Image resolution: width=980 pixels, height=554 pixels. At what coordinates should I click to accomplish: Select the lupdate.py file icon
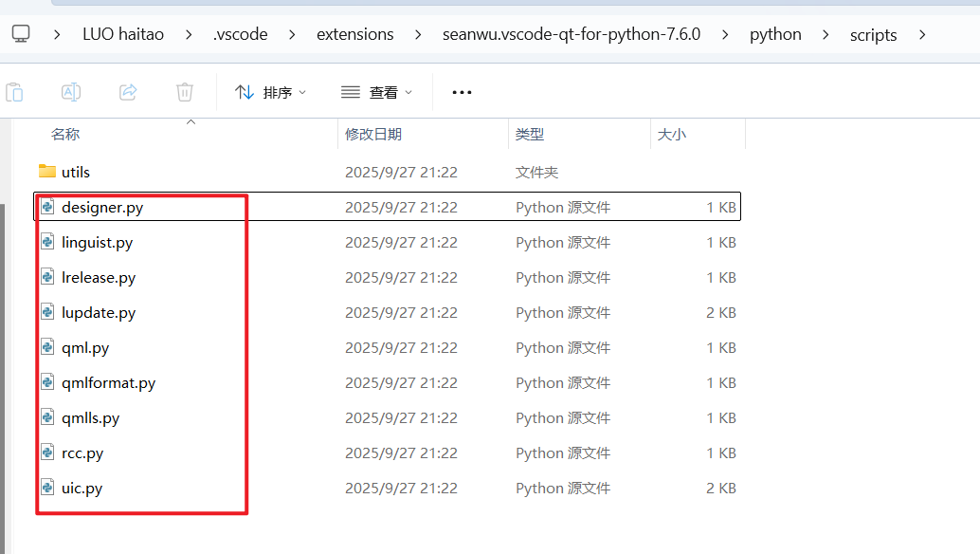click(47, 311)
